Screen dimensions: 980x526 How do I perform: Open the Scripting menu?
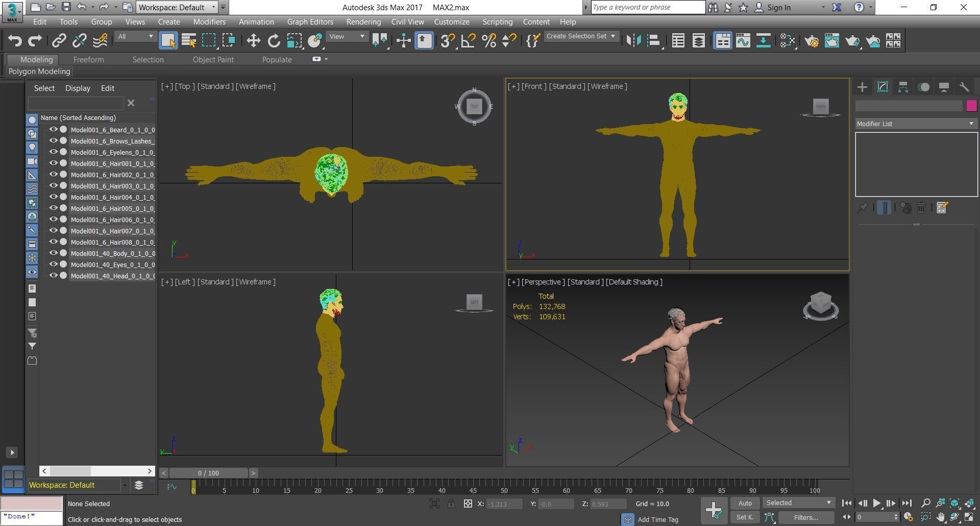[497, 22]
